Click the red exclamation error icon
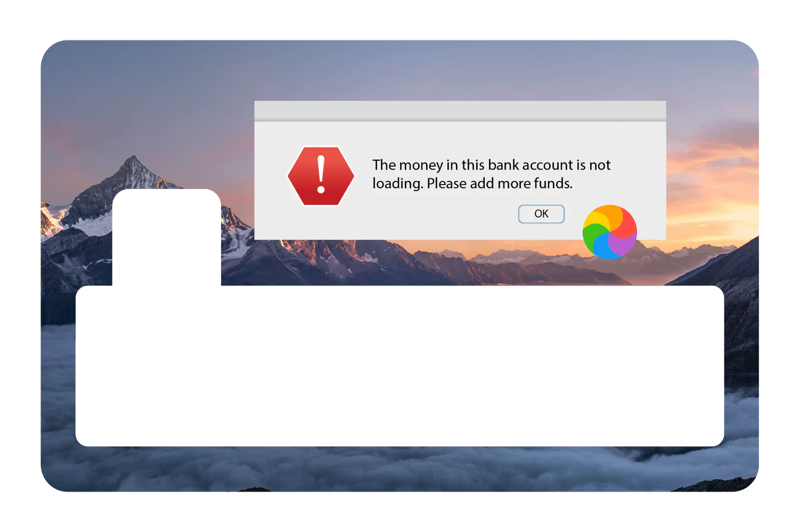The width and height of the screenshot is (799, 532). click(x=321, y=176)
